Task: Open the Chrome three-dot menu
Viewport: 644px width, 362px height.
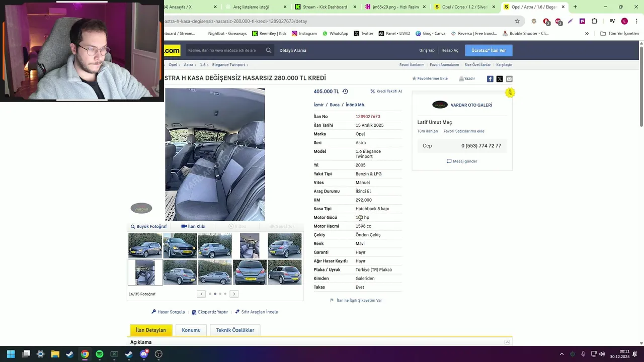Action: [x=636, y=21]
